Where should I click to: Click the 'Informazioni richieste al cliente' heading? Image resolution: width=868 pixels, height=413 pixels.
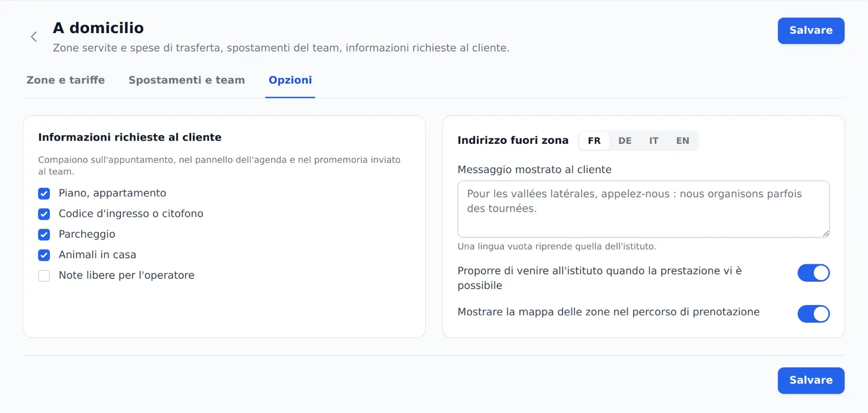pos(130,137)
